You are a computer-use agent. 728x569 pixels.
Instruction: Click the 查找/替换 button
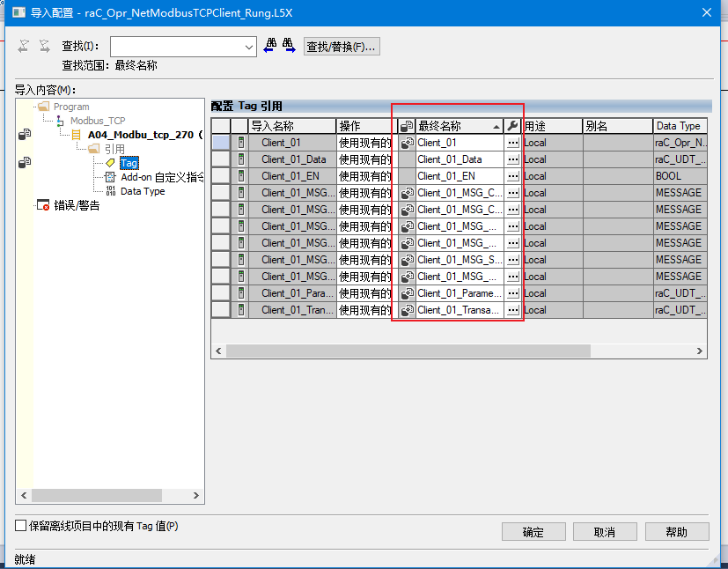coord(341,47)
